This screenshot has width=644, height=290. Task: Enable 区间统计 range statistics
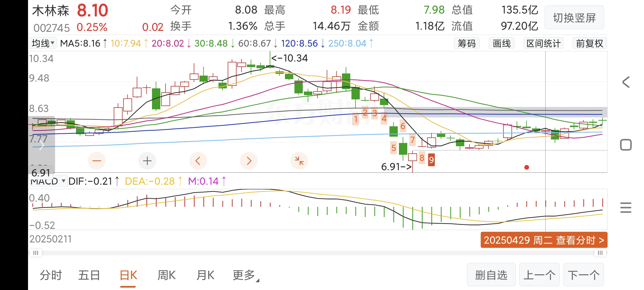tap(543, 43)
